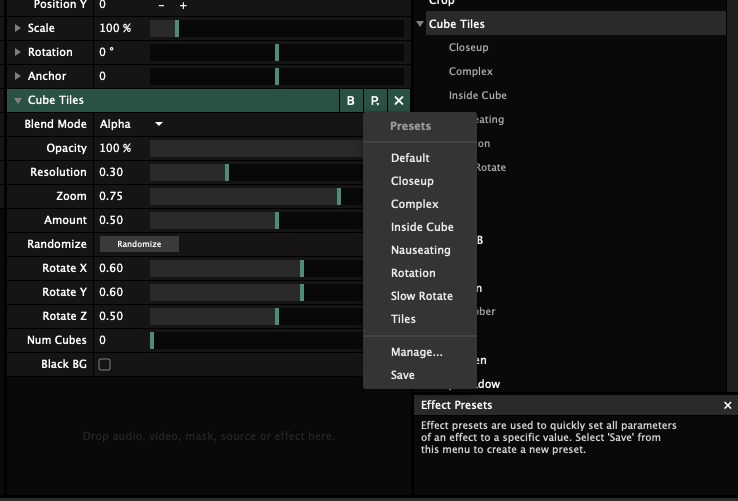The width and height of the screenshot is (738, 501).
Task: Click the minus button next to Position Y
Action: tap(162, 5)
